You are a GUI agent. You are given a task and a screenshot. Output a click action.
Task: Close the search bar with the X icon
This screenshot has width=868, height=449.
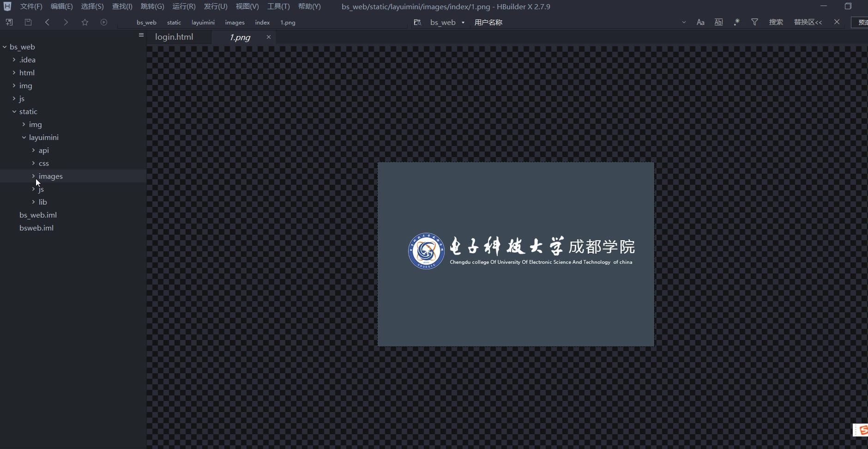click(x=837, y=22)
